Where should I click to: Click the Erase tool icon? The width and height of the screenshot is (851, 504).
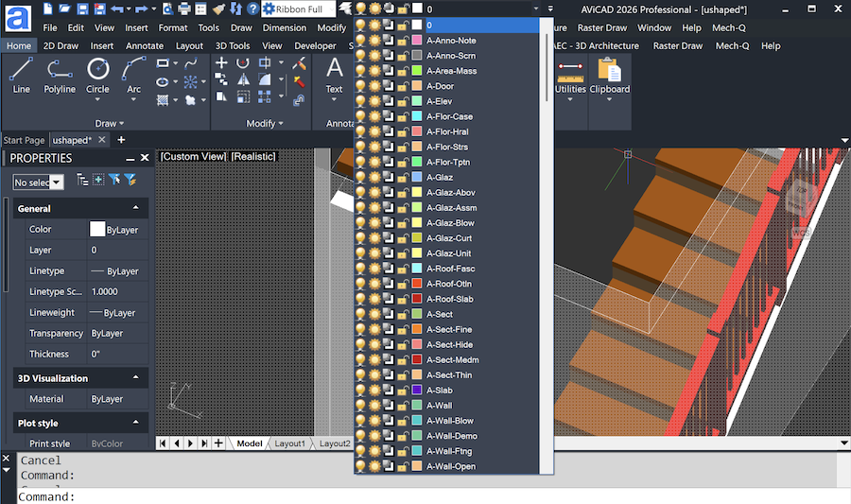(299, 63)
